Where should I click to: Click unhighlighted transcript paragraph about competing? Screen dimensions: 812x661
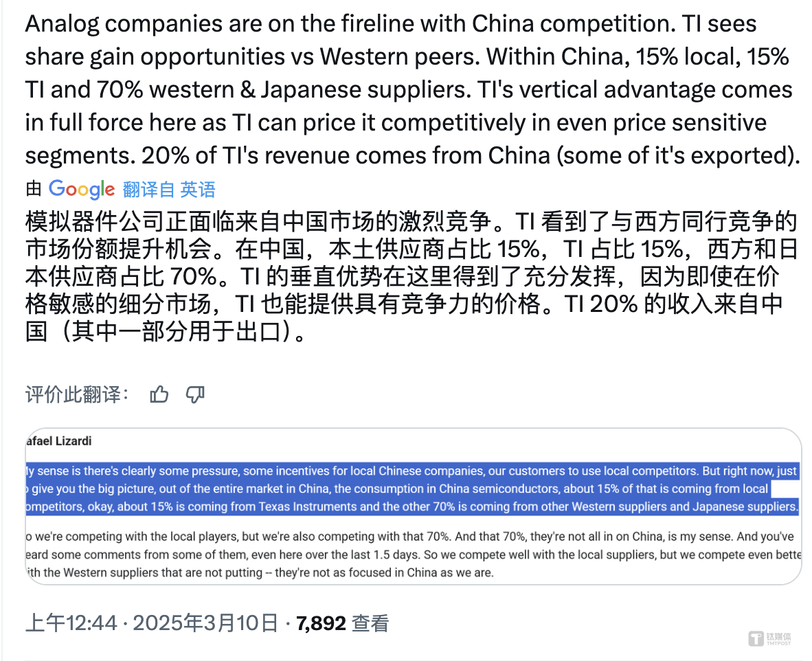click(414, 554)
